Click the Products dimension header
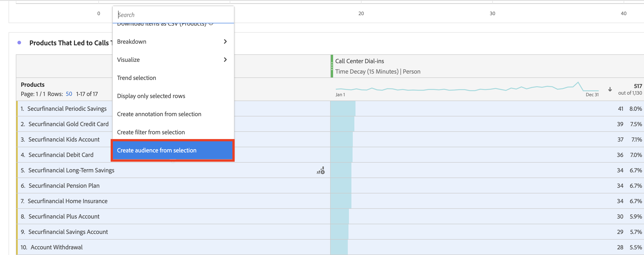The image size is (644, 255). [x=33, y=84]
